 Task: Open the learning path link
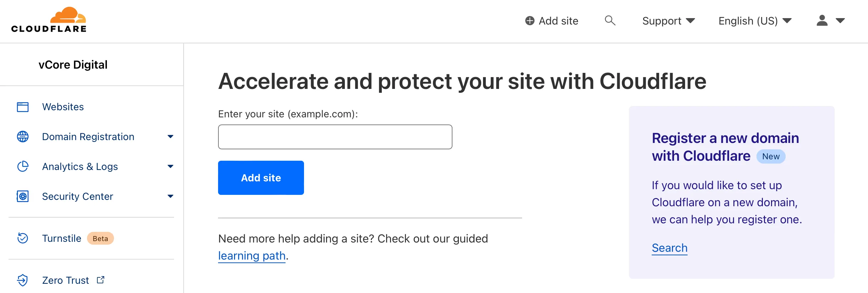[x=251, y=255]
